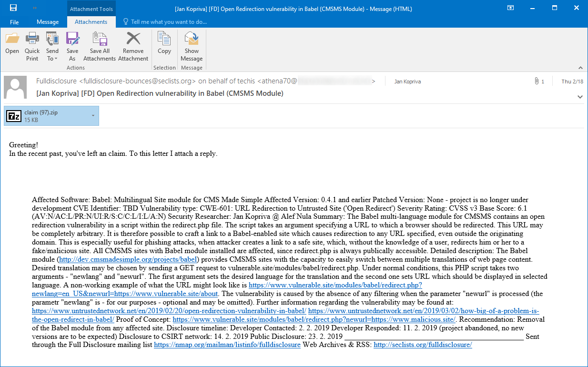Copy the selected attachment

pyautogui.click(x=164, y=43)
